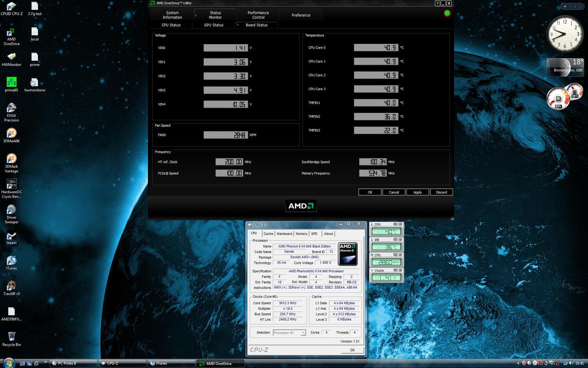Image resolution: width=588 pixels, height=368 pixels.
Task: Open the 'local' desktop file
Action: click(34, 34)
